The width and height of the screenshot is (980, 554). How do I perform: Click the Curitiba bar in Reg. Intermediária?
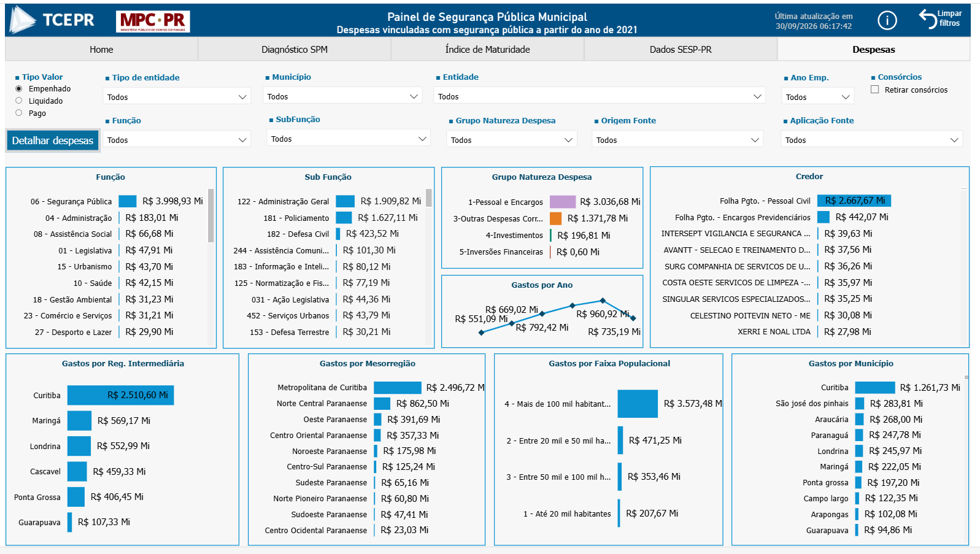point(121,395)
